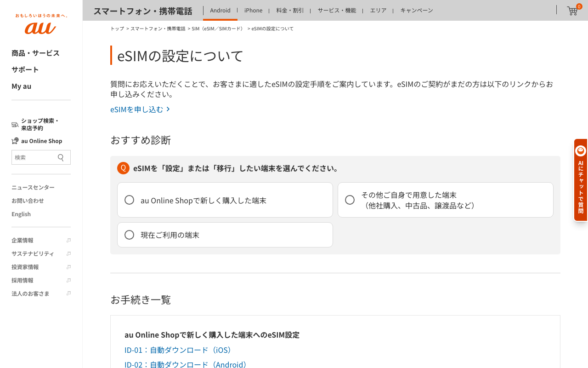Click external link icon beside サステナビリティ
The image size is (588, 368).
[x=68, y=254]
